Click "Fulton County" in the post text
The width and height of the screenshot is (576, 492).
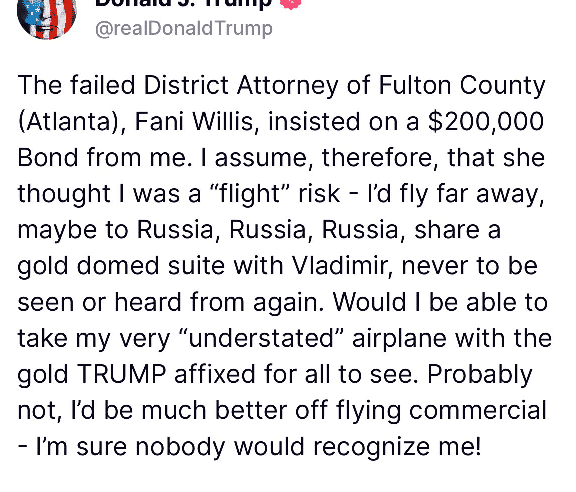coord(462,86)
